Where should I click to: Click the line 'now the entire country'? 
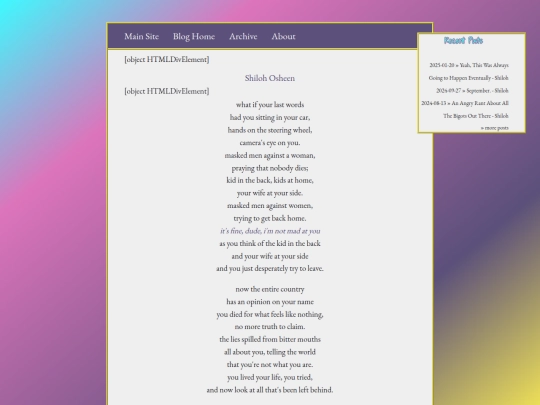(x=270, y=289)
